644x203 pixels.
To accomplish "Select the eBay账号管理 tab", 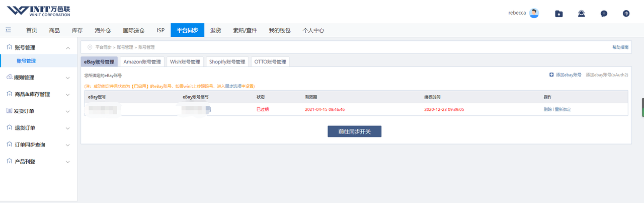I will click(99, 61).
